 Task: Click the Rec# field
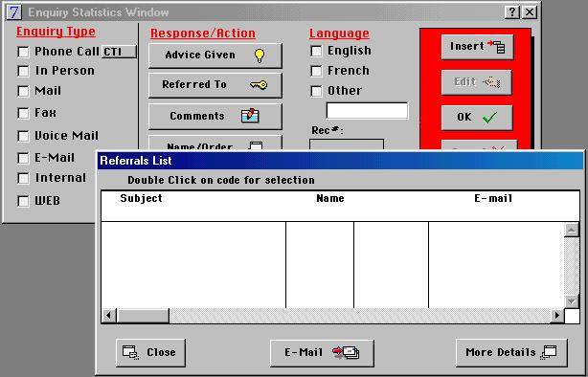pos(347,144)
